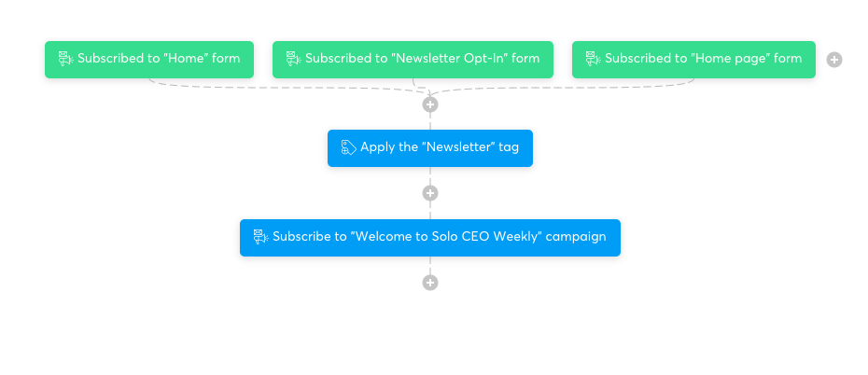Click the dashed line directly below the Subscribe campaign action
Viewport: 868px width, 375px height.
click(430, 266)
